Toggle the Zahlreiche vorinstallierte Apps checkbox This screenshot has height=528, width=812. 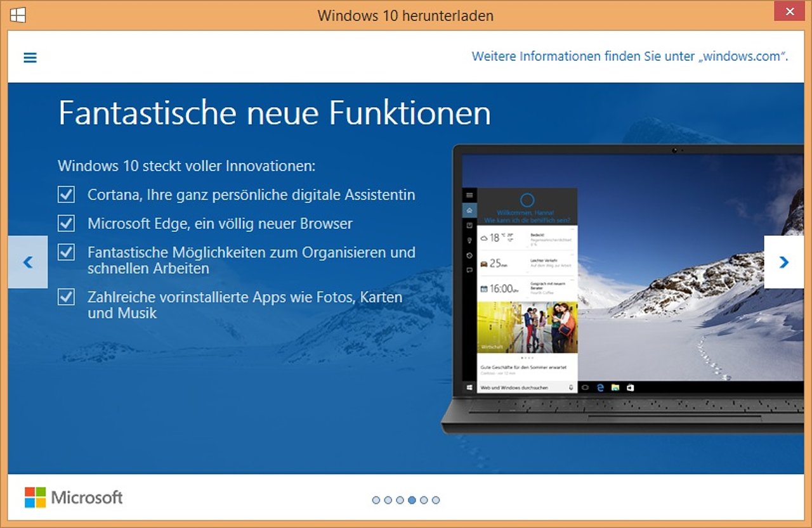pyautogui.click(x=66, y=297)
